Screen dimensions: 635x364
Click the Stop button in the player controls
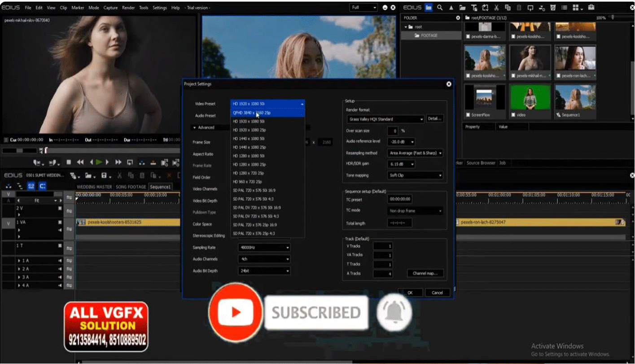tap(69, 162)
